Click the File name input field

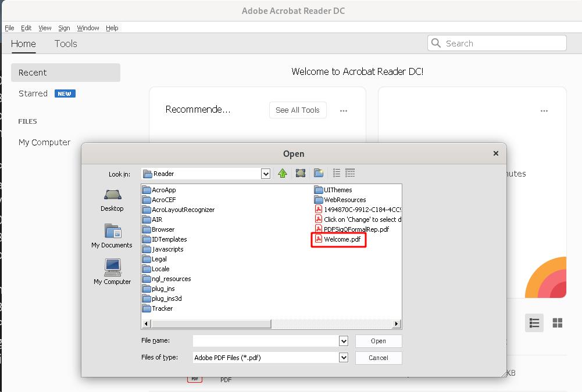coord(266,341)
